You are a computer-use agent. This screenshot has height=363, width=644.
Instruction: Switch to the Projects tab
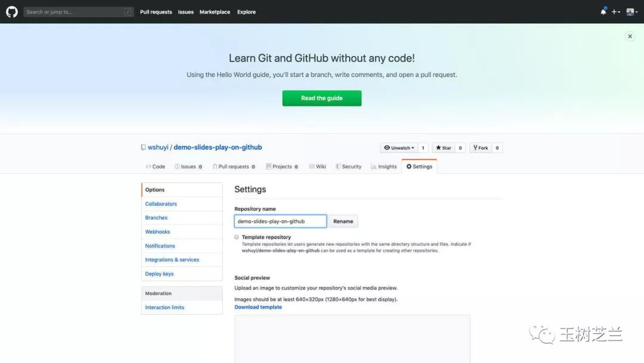tap(282, 167)
